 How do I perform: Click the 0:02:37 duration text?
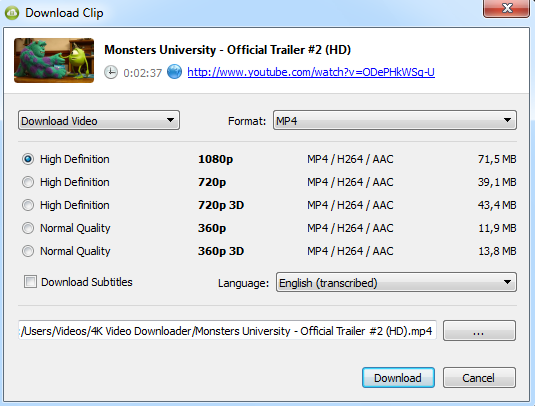click(x=142, y=73)
